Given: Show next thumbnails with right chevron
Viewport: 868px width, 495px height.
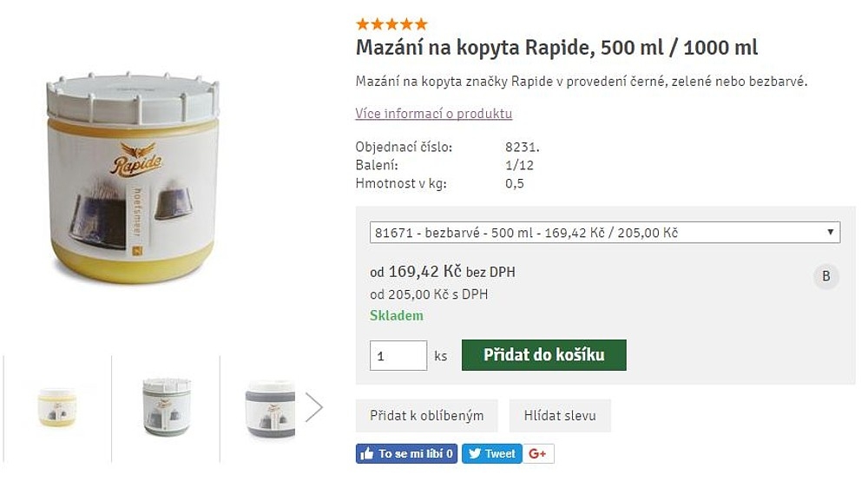Looking at the screenshot, I should coord(313,406).
